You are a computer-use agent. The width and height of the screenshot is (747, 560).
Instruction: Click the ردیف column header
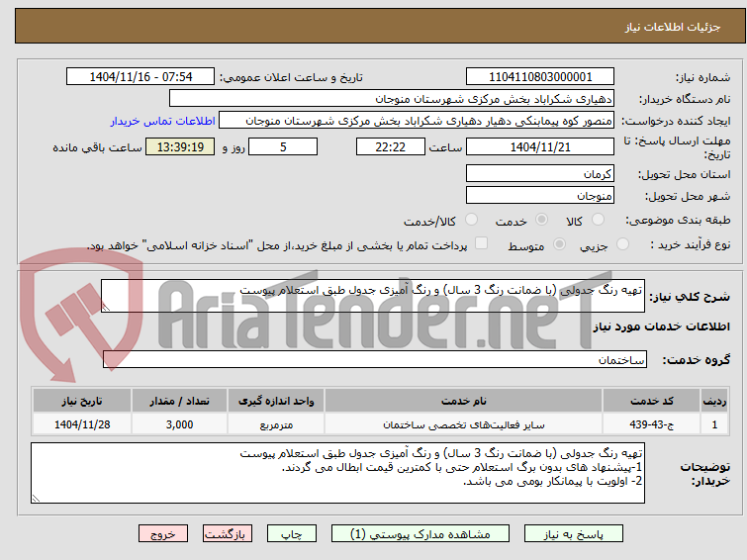(x=714, y=401)
